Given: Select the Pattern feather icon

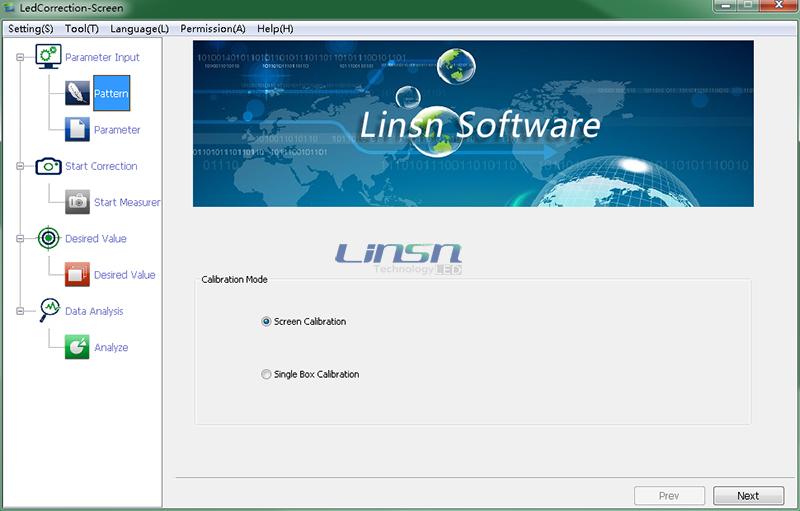Looking at the screenshot, I should pos(77,93).
